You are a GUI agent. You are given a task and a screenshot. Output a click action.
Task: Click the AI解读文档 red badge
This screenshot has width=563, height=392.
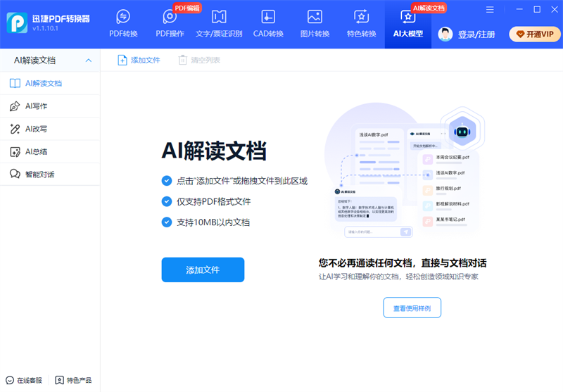(x=429, y=8)
